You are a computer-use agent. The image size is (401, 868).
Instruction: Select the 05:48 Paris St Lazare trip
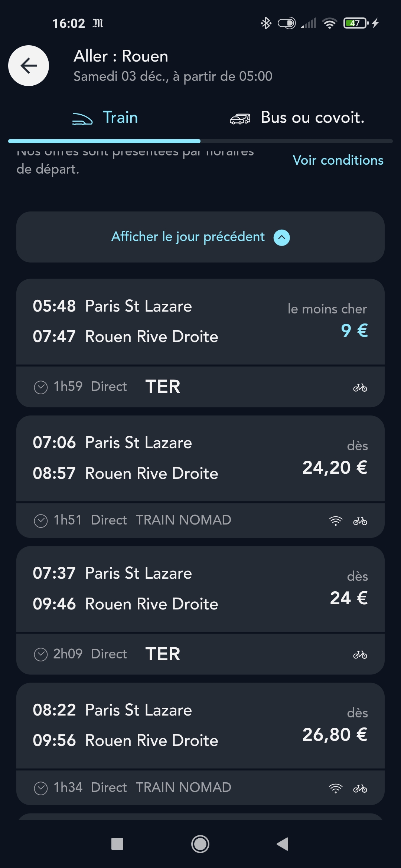(x=200, y=321)
